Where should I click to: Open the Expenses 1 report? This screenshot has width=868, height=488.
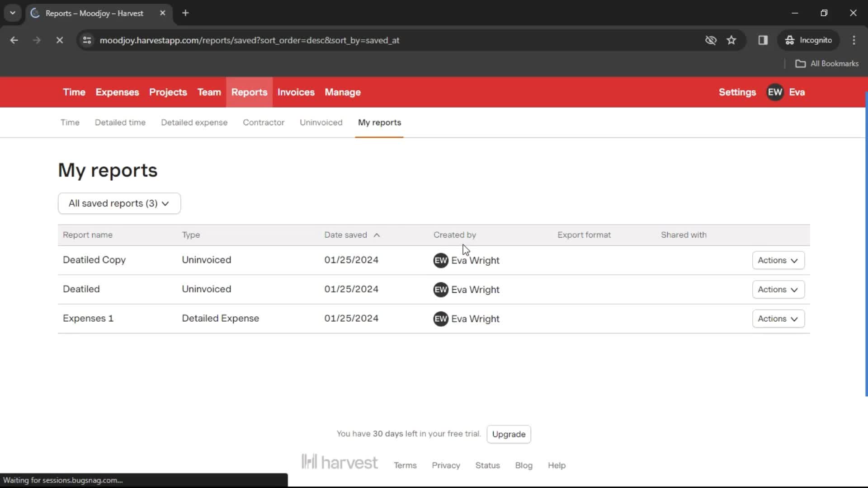[88, 319]
